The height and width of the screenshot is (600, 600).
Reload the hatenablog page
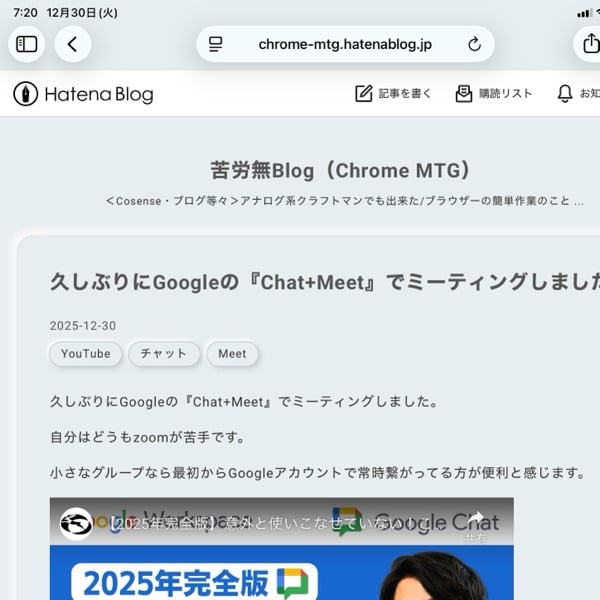(x=474, y=44)
